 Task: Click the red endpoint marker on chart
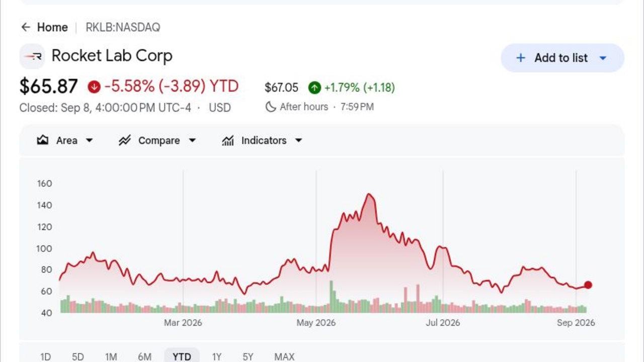(588, 285)
